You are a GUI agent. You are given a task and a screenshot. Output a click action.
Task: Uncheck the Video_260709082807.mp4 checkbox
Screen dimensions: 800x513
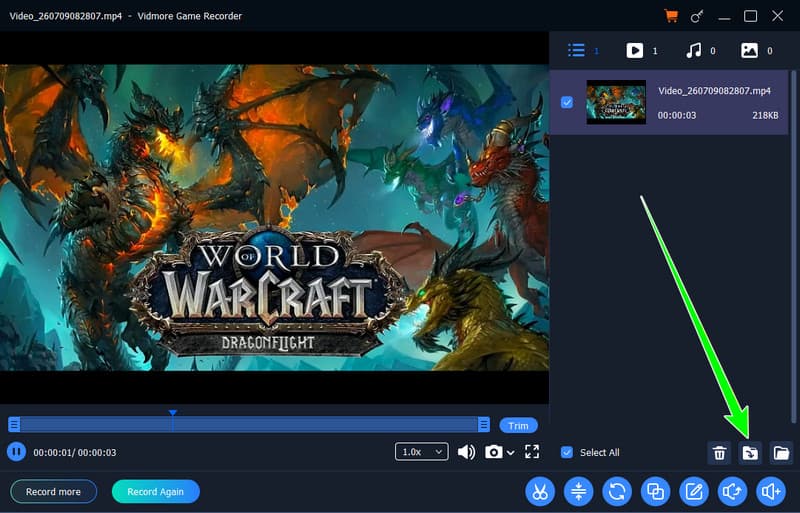(567, 103)
